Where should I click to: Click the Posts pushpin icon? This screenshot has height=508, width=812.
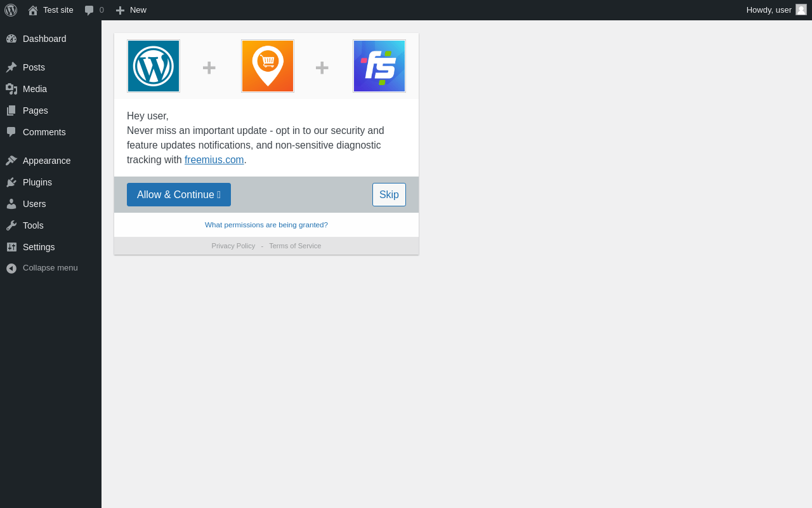(11, 67)
